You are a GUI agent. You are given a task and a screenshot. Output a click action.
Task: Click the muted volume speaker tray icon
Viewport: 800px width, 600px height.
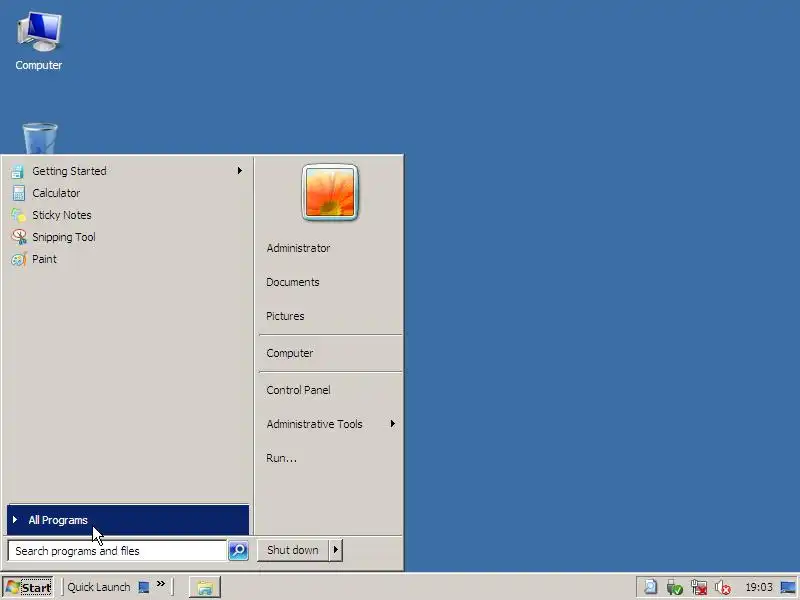[x=722, y=588]
